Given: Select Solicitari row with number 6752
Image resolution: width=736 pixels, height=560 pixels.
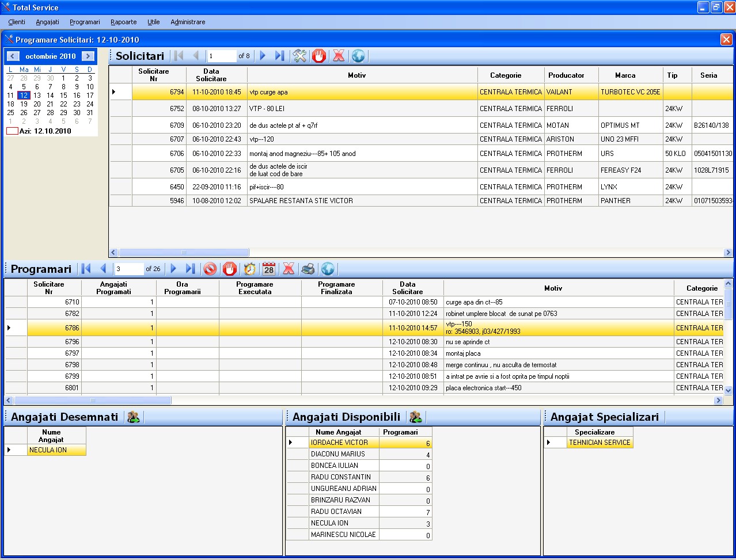Looking at the screenshot, I should [x=421, y=109].
